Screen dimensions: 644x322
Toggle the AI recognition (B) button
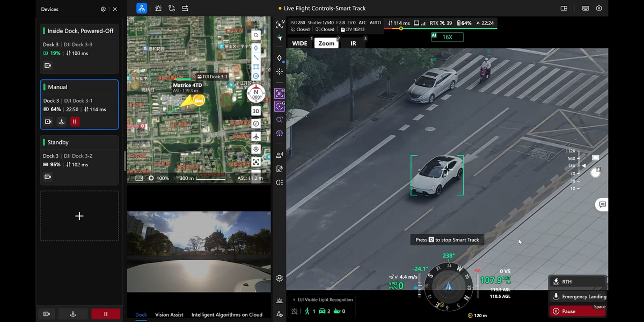(x=279, y=93)
